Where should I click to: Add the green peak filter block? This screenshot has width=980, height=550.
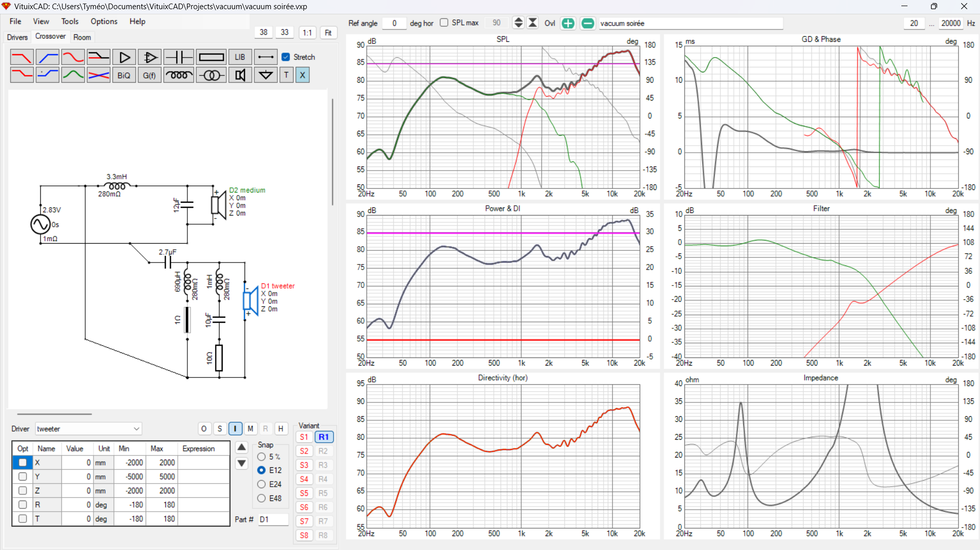pos(73,75)
